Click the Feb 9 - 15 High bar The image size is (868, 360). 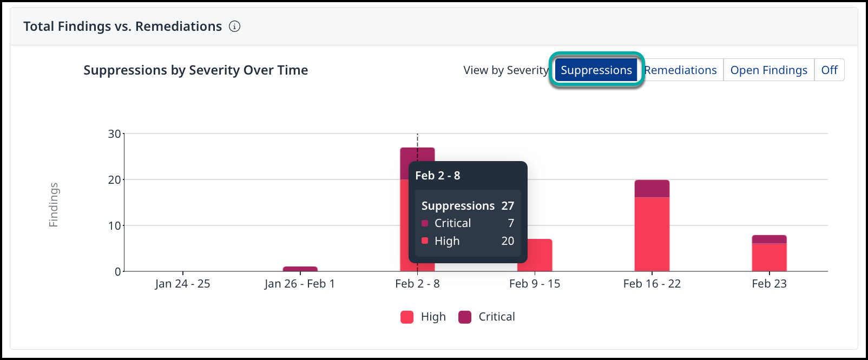click(x=540, y=255)
